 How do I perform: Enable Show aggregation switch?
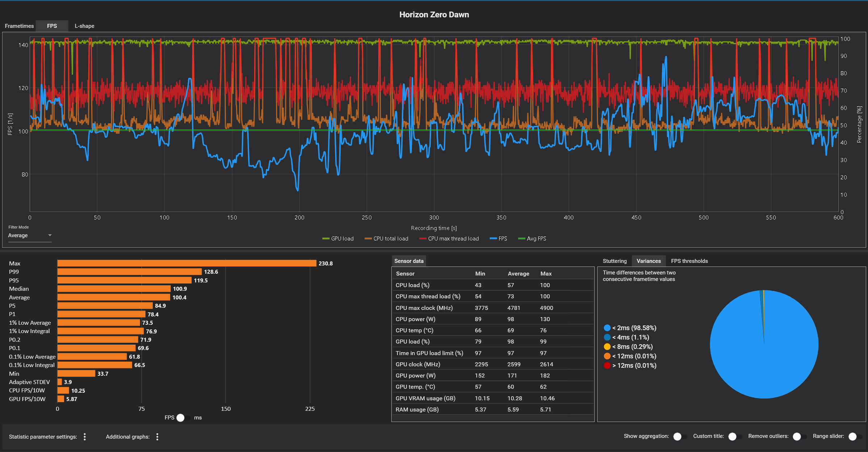click(x=680, y=436)
